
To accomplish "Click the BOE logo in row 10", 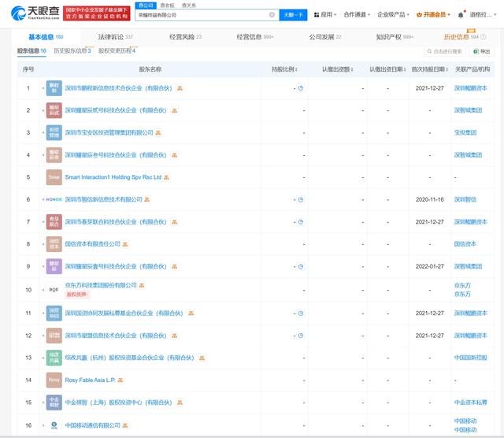I will (x=54, y=290).
